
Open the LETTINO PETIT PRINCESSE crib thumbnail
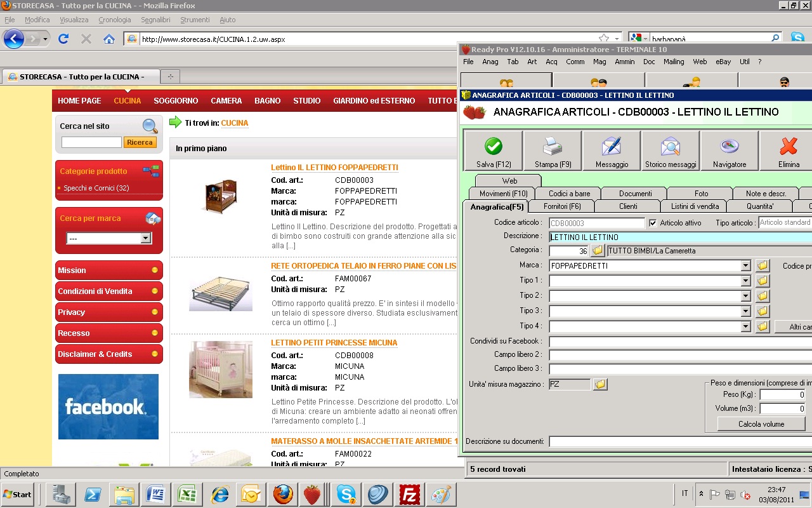[x=221, y=370]
